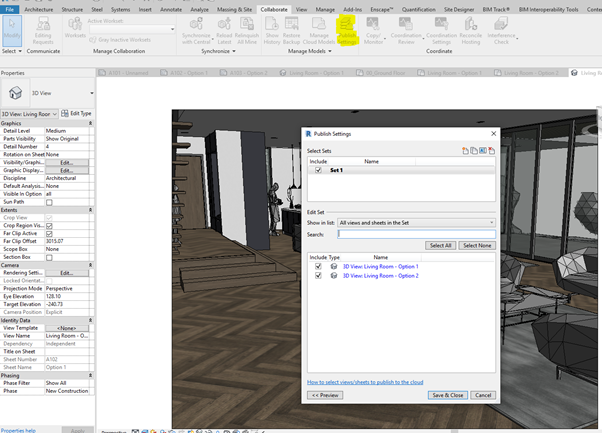Screen dimensions: 602x433
Task: Click the Rename set icon in Publish Settings
Action: click(483, 151)
